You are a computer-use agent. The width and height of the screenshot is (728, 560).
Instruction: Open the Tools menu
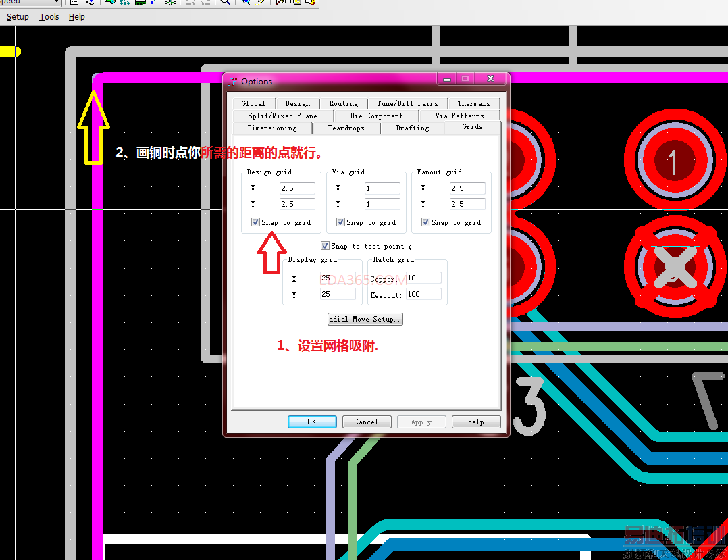coord(49,17)
